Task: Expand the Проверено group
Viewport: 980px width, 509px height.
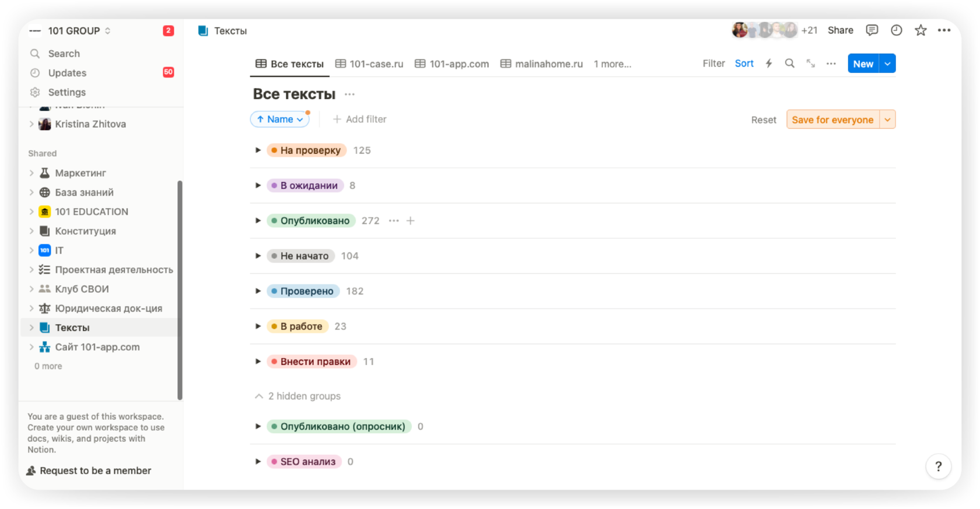Action: [258, 291]
